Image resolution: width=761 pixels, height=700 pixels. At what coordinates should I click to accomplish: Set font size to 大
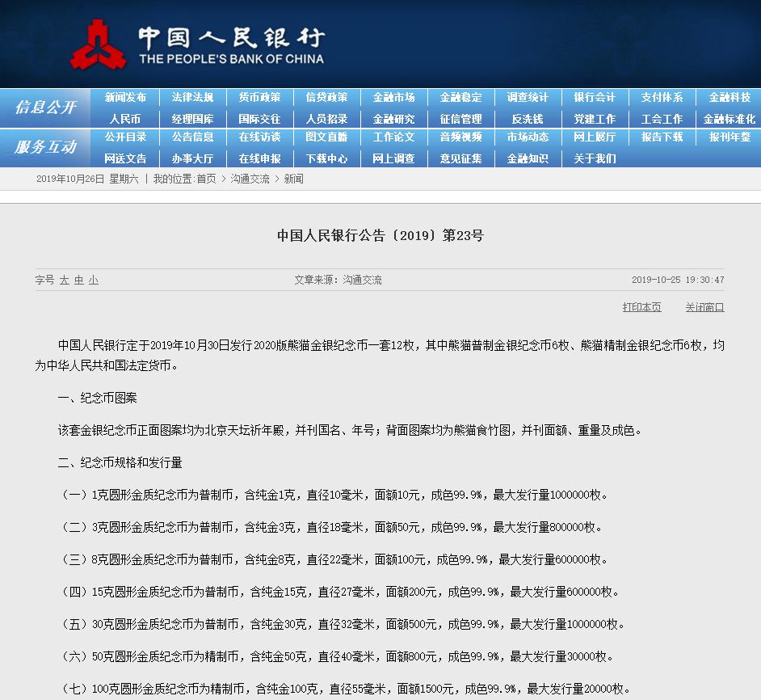pyautogui.click(x=64, y=280)
